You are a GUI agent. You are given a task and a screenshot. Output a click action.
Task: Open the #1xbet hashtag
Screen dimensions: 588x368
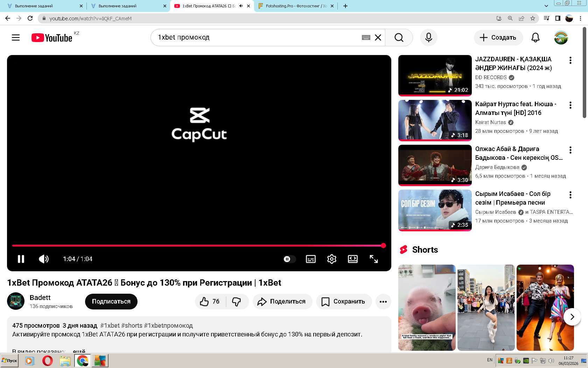click(110, 326)
